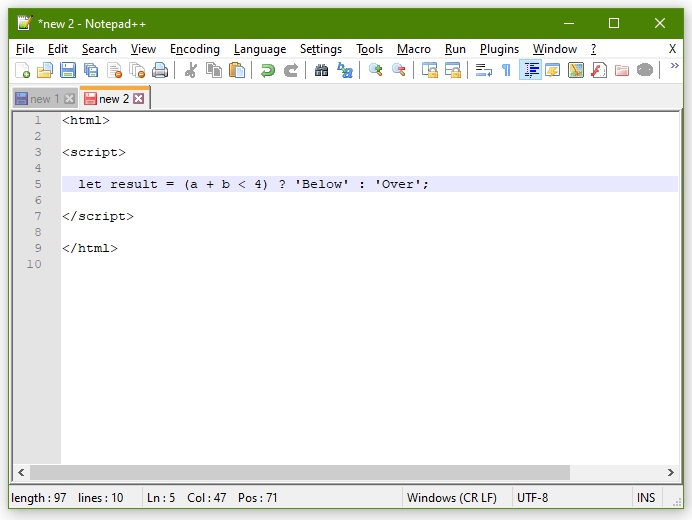Open the Run menu
Viewport: 692px width, 520px height.
(455, 49)
